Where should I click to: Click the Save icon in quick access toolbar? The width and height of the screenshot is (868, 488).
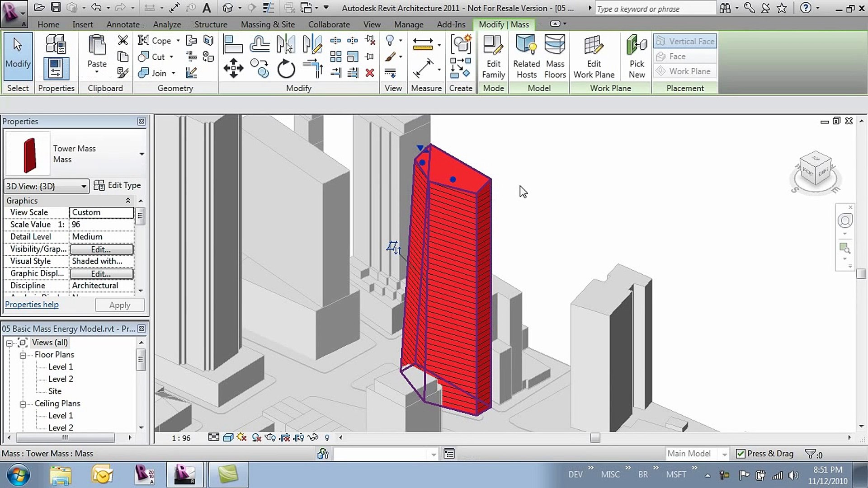pos(55,8)
